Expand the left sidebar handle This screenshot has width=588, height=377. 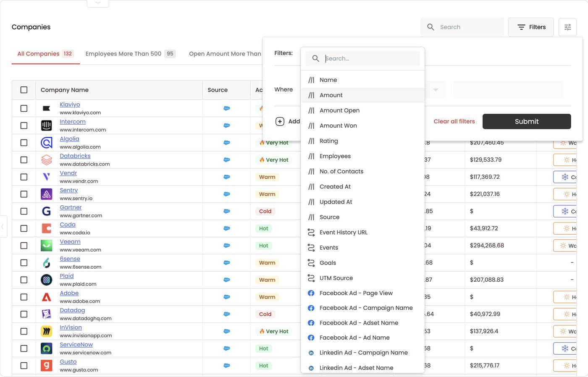coord(3,226)
